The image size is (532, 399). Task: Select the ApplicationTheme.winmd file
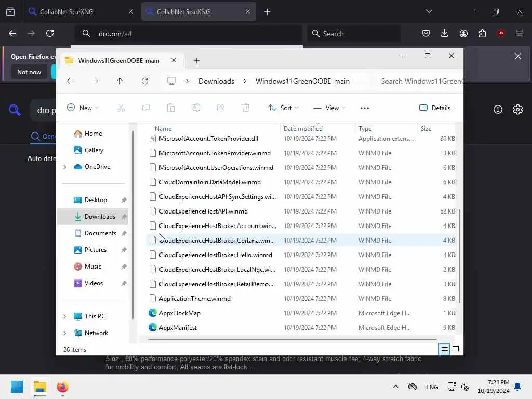point(301,299)
